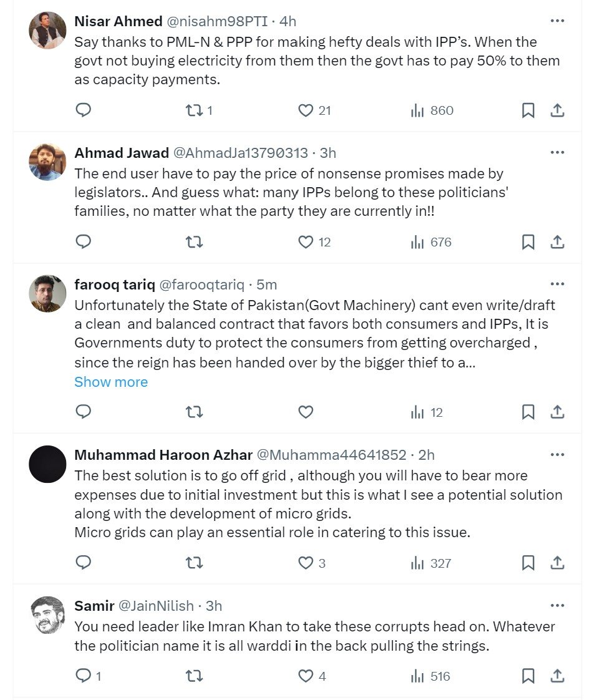Reply to Nisar Ahmed's tweet
The width and height of the screenshot is (591, 700).
83,110
